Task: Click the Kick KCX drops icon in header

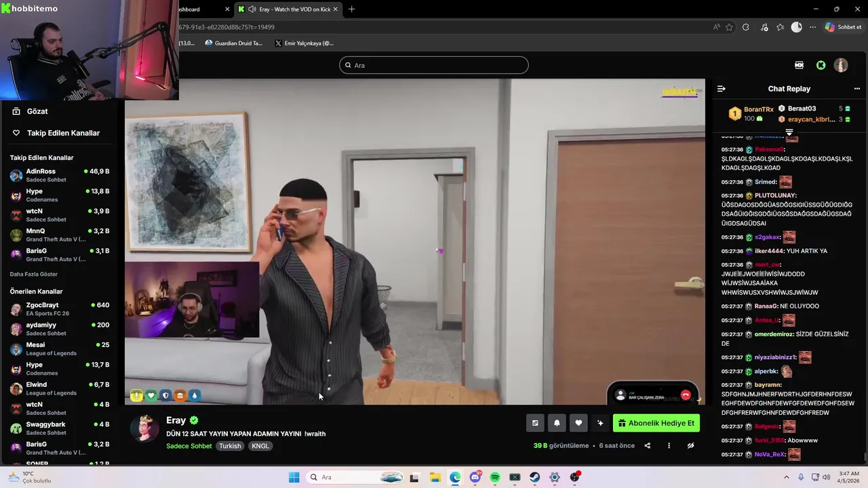Action: 800,65
